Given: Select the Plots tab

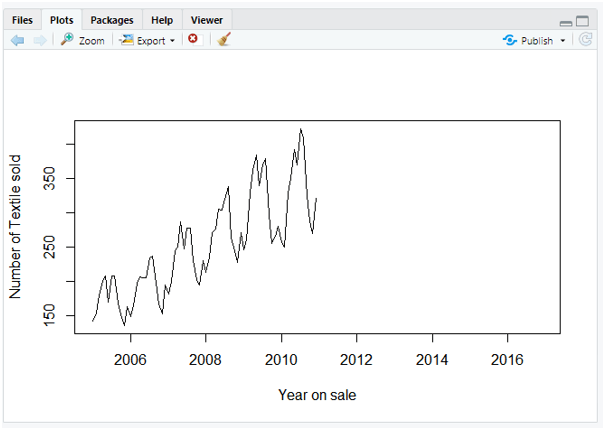Looking at the screenshot, I should tap(61, 20).
